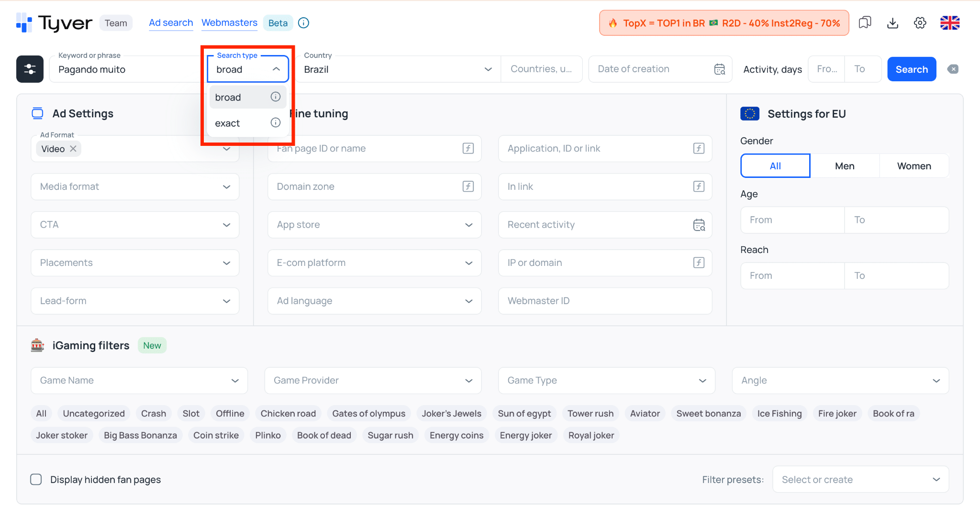Image resolution: width=980 pixels, height=506 pixels.
Task: Click the Team badge
Action: click(116, 23)
